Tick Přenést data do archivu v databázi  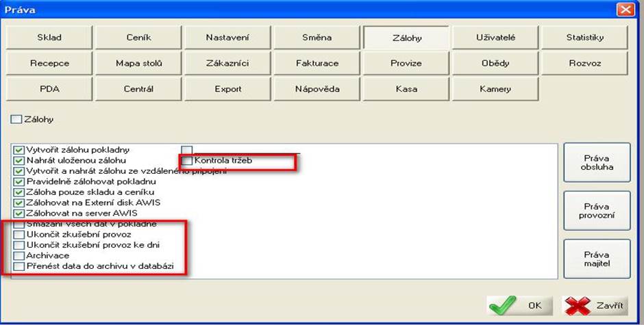click(18, 266)
